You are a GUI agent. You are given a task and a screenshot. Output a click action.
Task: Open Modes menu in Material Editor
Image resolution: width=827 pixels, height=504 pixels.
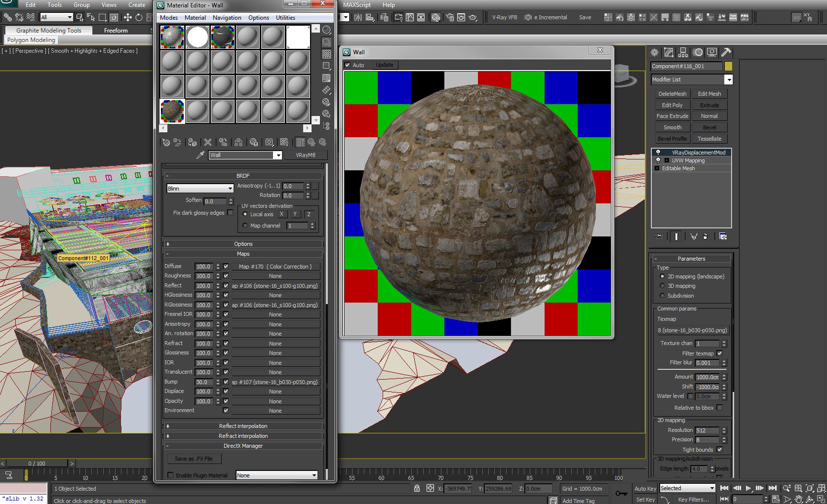pyautogui.click(x=169, y=18)
